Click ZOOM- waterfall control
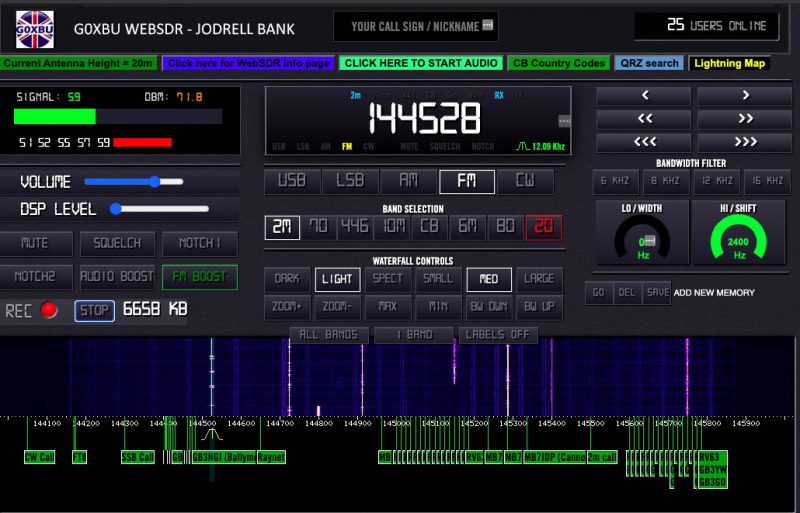 (337, 307)
